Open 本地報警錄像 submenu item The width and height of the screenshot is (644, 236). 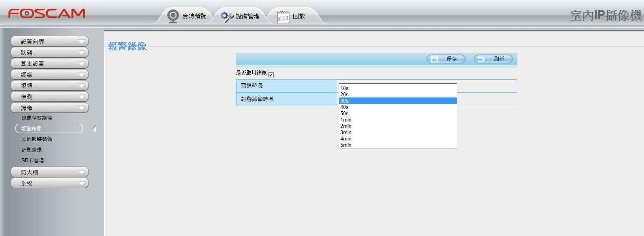coord(37,139)
